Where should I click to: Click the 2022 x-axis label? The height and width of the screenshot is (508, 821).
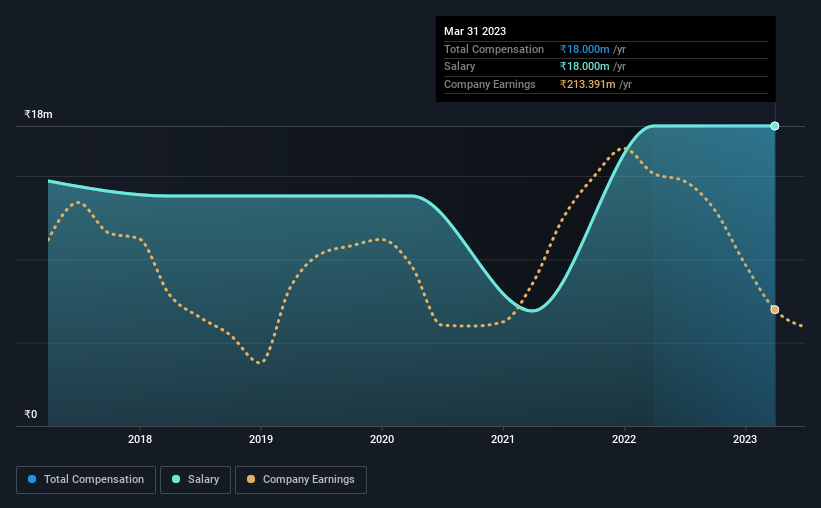point(624,439)
